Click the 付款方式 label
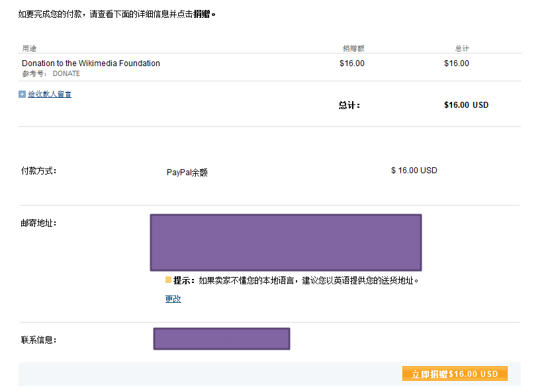 pos(39,171)
